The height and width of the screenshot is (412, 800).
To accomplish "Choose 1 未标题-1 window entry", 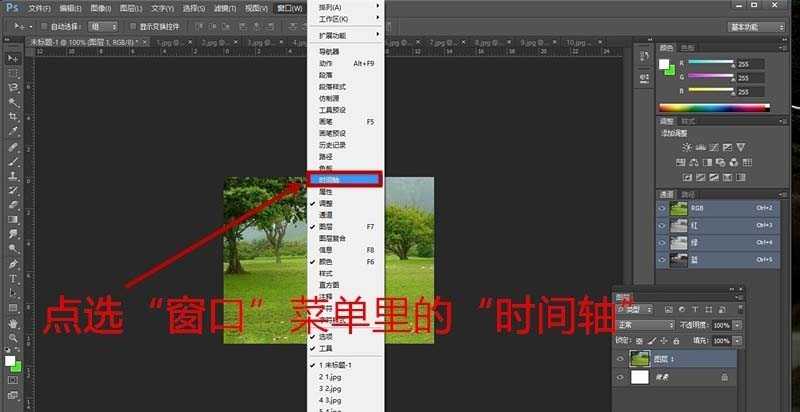I will point(346,365).
